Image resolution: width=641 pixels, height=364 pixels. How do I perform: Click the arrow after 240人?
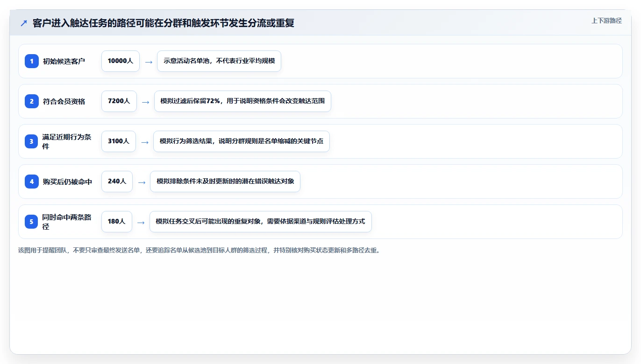pos(142,182)
